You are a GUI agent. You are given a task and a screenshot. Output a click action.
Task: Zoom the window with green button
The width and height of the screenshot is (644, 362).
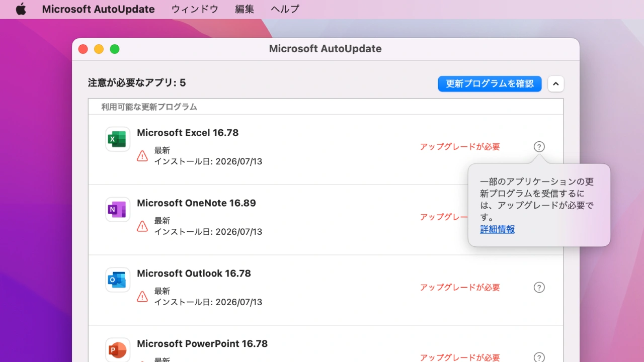[x=115, y=49]
